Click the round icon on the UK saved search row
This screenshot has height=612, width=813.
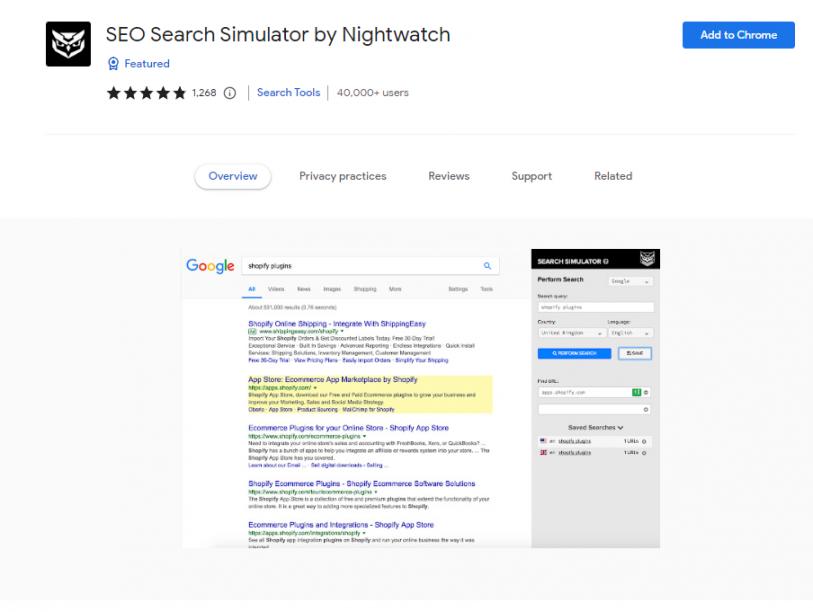(644, 453)
